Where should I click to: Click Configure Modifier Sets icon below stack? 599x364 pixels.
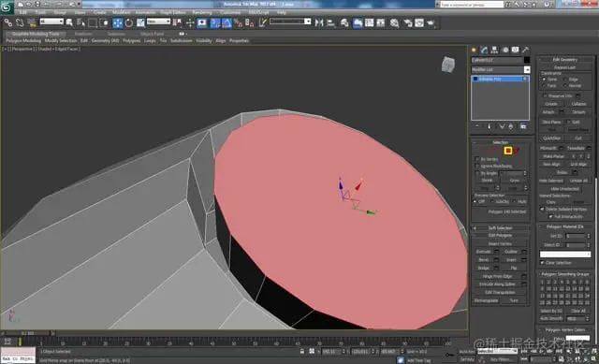[x=523, y=126]
